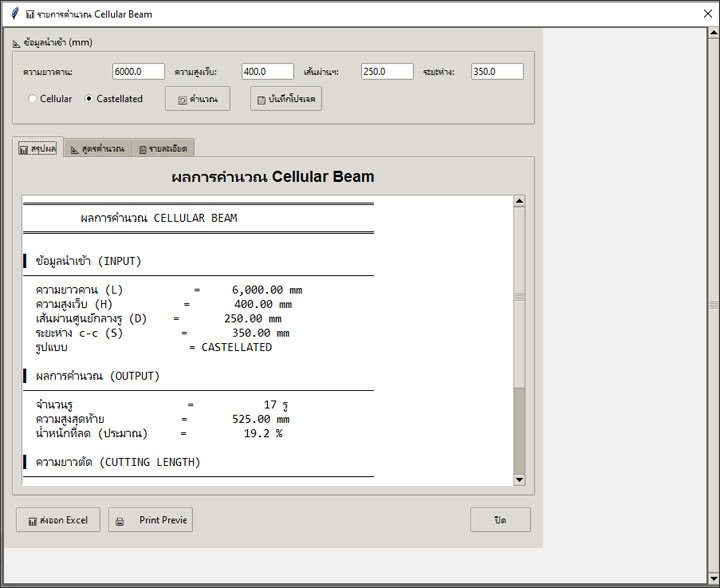Click the printer icon on Print Preview

(120, 521)
